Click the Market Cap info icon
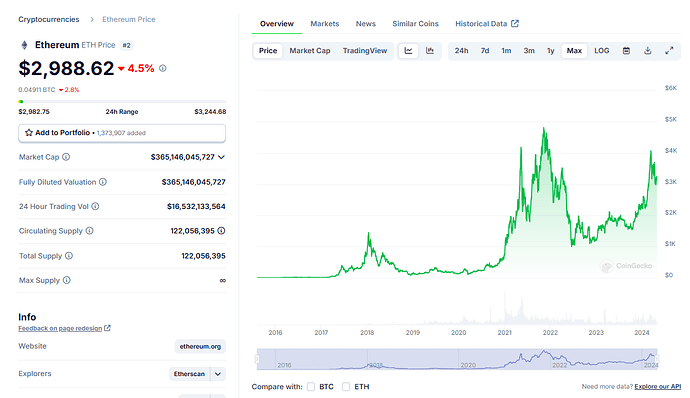This screenshot has height=398, width=690. point(66,157)
